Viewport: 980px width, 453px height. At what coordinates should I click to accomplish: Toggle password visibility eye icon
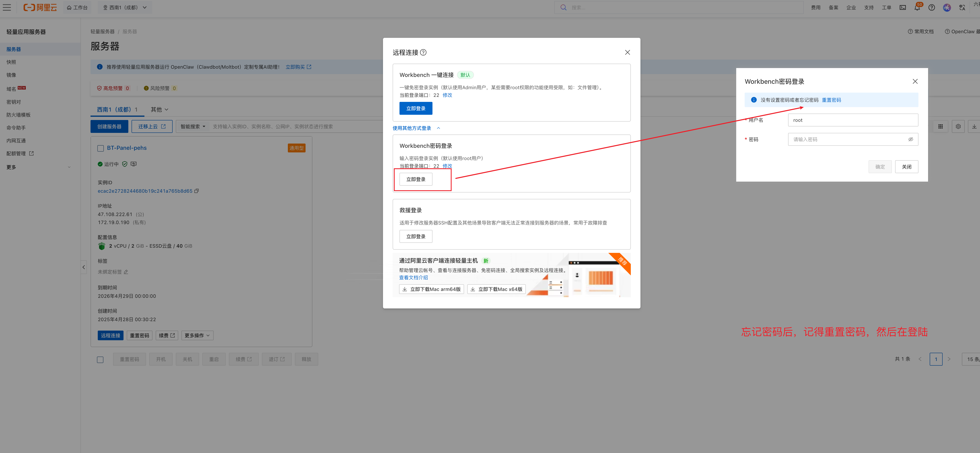coord(910,139)
